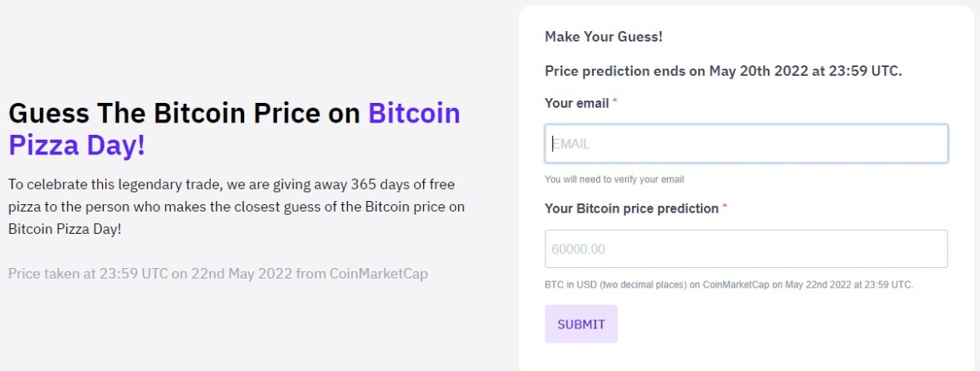Focus the Bitcoin price prediction field
This screenshot has height=371, width=980.
point(746,249)
